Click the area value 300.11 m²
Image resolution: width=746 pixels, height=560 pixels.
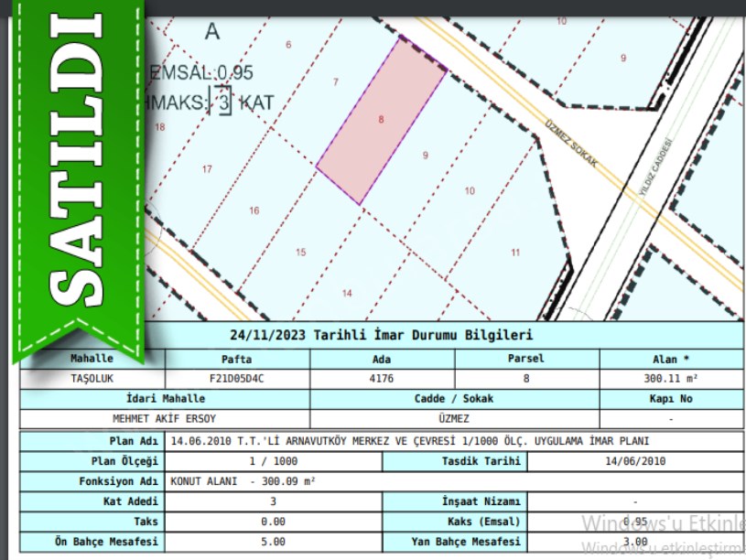pyautogui.click(x=670, y=378)
